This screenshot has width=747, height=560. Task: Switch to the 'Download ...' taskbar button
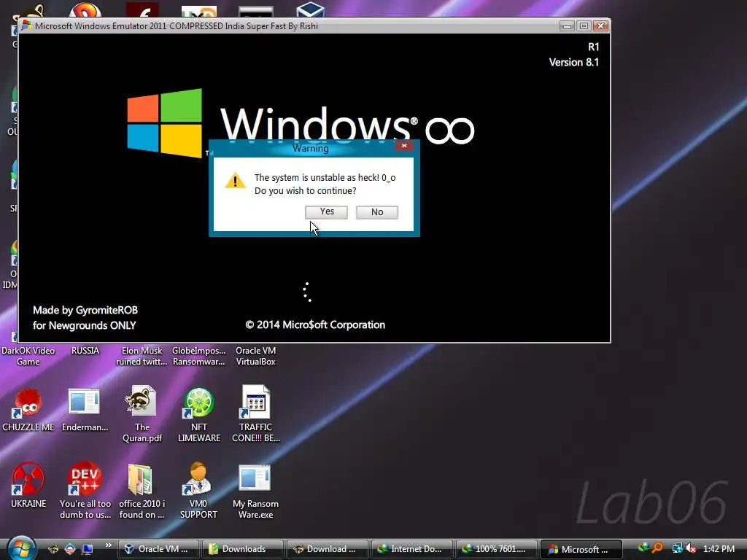tap(328, 549)
